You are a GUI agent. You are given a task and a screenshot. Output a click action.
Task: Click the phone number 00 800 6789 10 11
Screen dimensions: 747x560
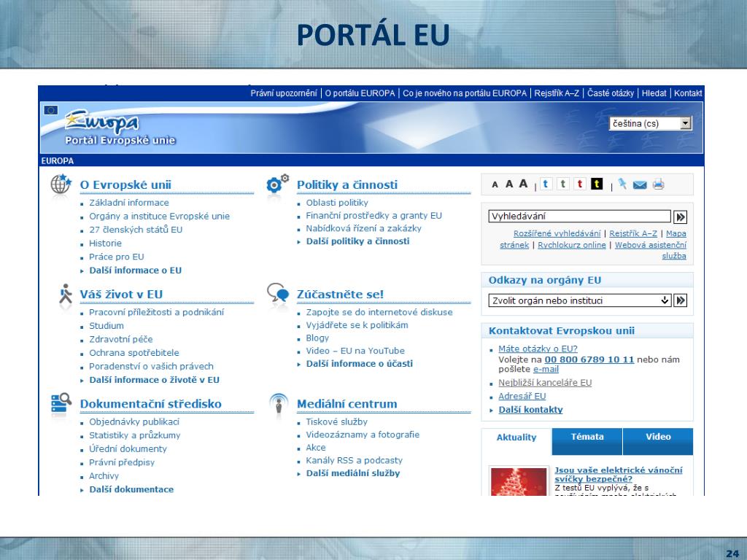pyautogui.click(x=589, y=359)
